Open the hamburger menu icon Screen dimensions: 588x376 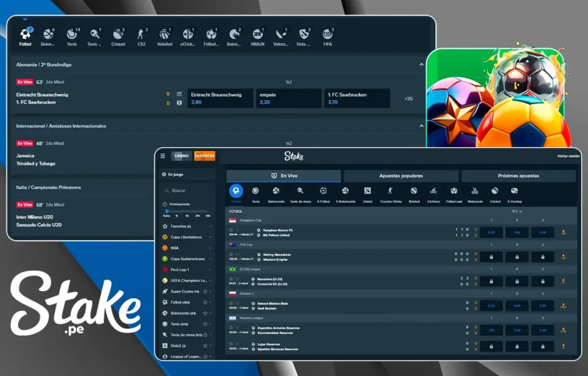pos(163,156)
